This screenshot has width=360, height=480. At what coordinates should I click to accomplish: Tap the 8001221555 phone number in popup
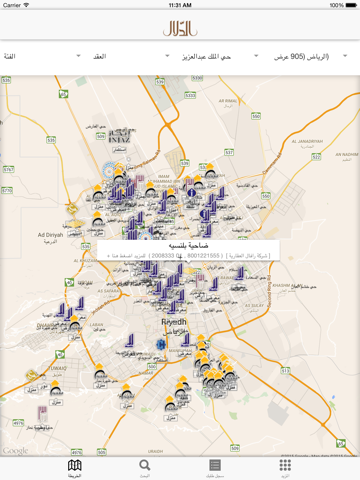tap(203, 256)
